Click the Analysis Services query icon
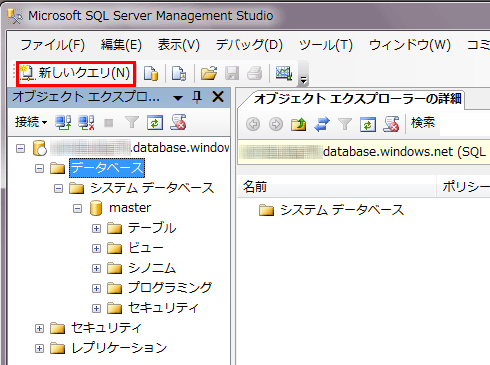490x365 pixels. pos(179,73)
